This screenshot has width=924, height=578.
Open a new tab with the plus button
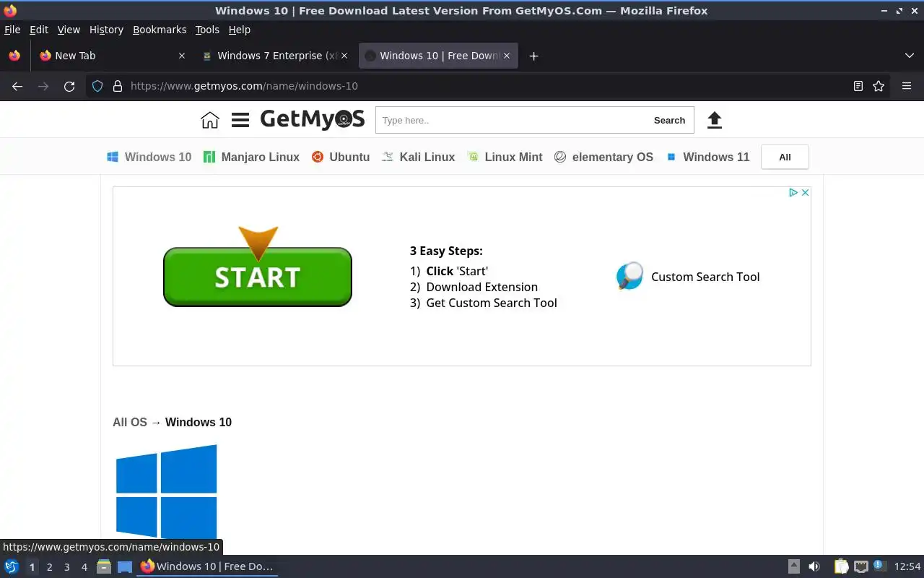(533, 56)
